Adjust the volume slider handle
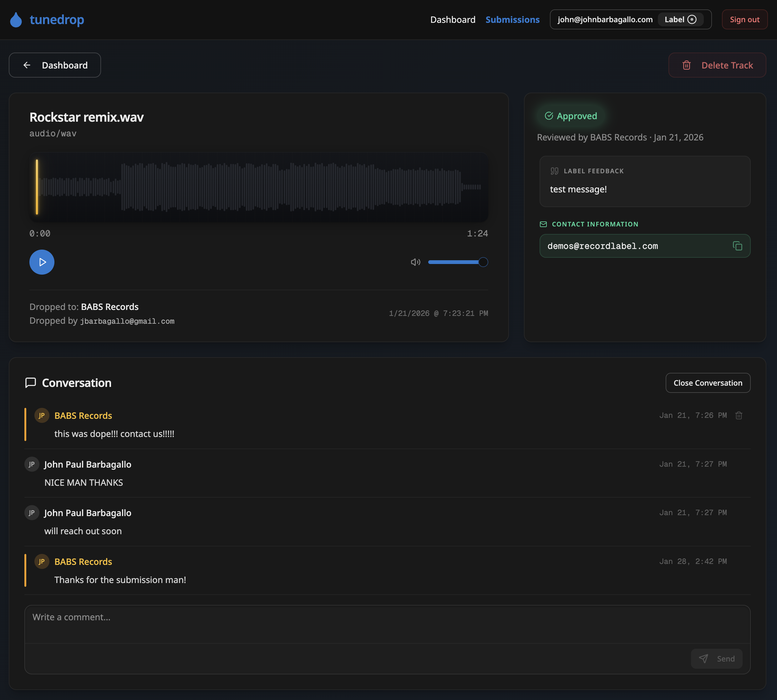The image size is (777, 700). coord(483,262)
